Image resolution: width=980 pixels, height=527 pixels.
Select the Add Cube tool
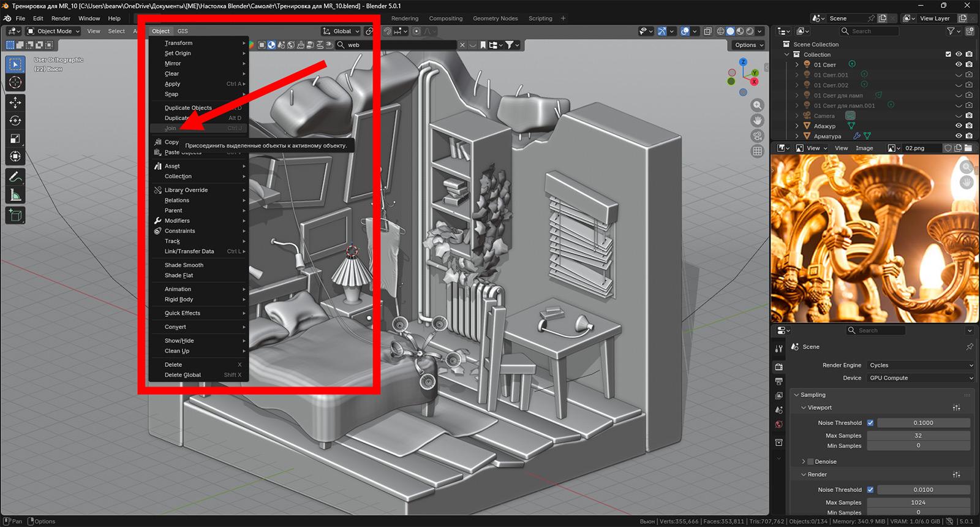(x=15, y=215)
